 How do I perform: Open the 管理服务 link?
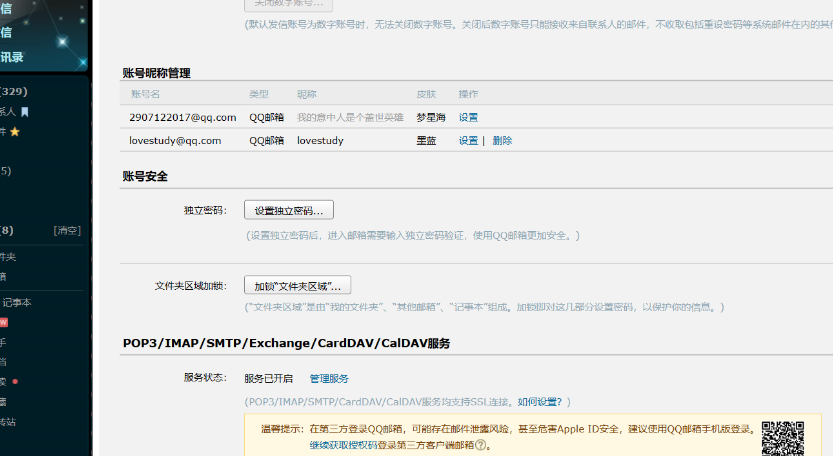tap(329, 378)
